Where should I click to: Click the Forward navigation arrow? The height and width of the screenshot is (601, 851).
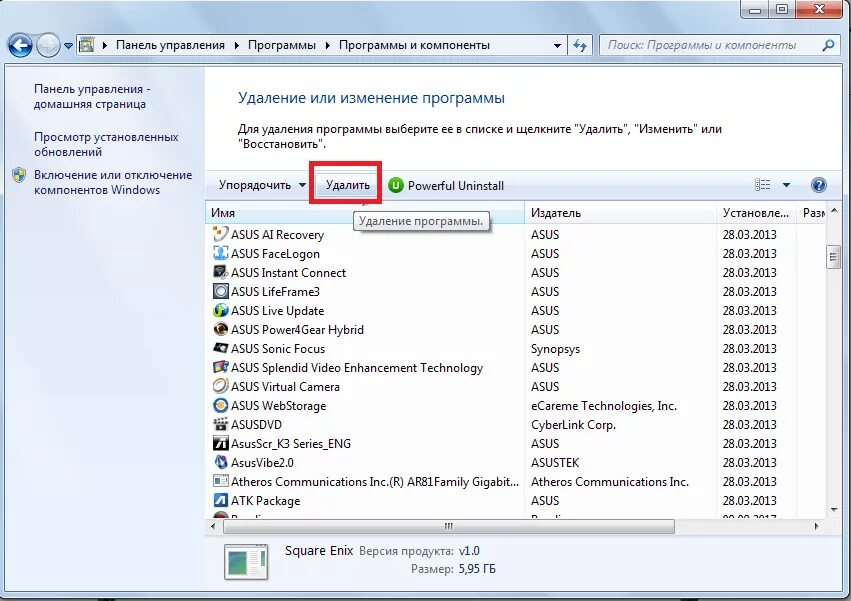[x=48, y=46]
